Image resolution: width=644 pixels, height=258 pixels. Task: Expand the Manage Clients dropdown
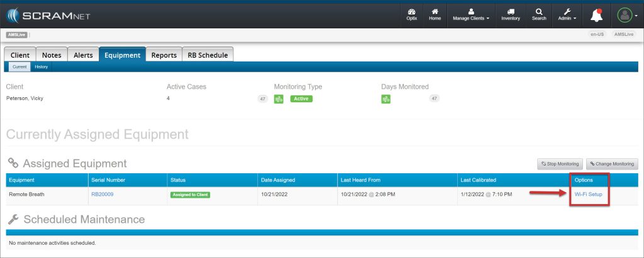pyautogui.click(x=472, y=14)
